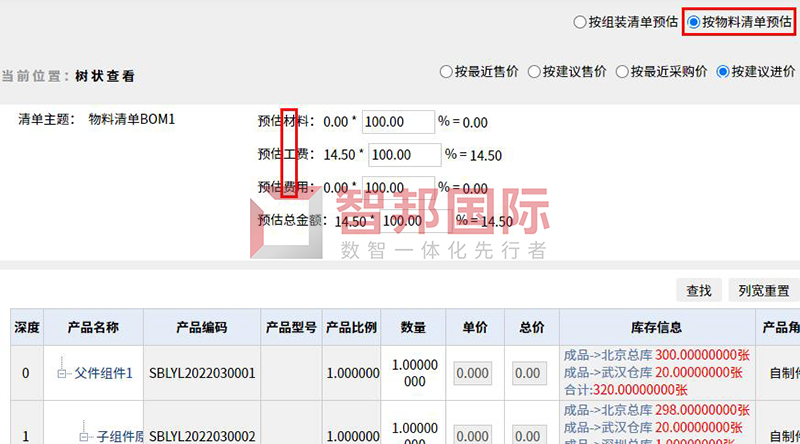Click the 单价 field in 父件组件1 row

pyautogui.click(x=473, y=374)
